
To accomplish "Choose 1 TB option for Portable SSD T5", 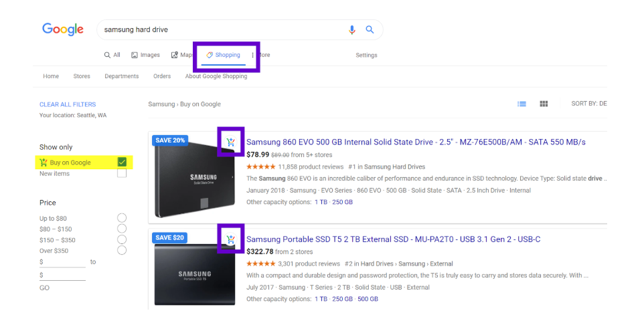I will 321,299.
